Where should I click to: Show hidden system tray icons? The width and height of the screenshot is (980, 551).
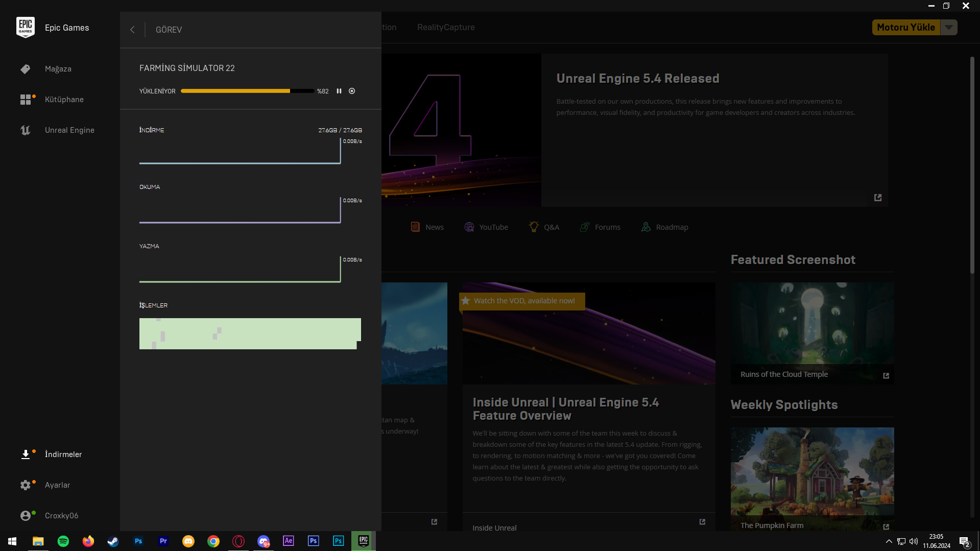tap(889, 541)
